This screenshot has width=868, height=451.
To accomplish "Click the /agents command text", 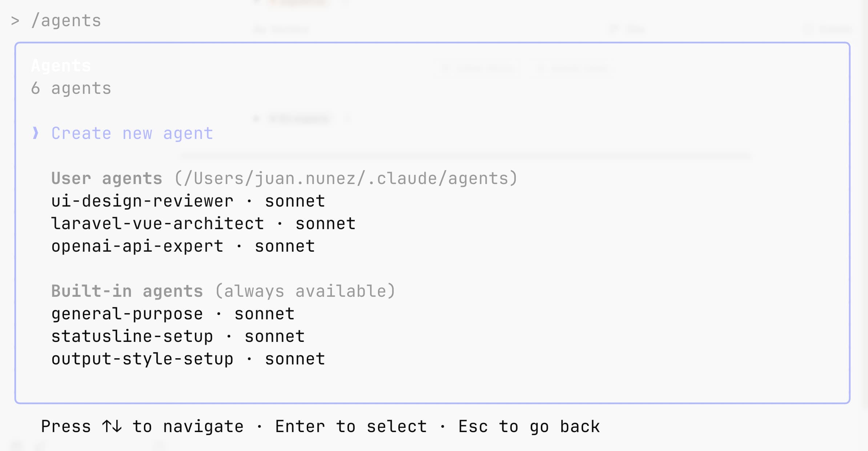I will [66, 21].
